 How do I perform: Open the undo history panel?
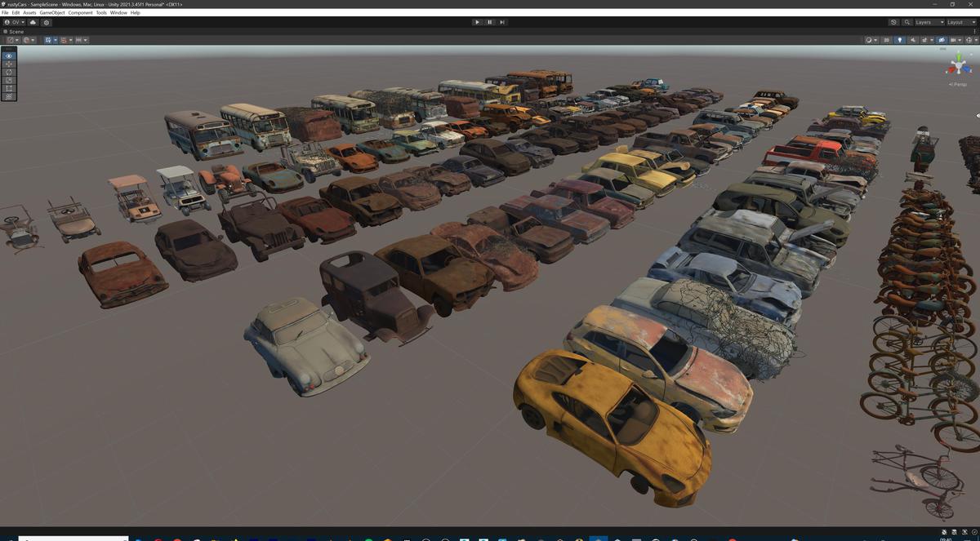click(x=893, y=22)
